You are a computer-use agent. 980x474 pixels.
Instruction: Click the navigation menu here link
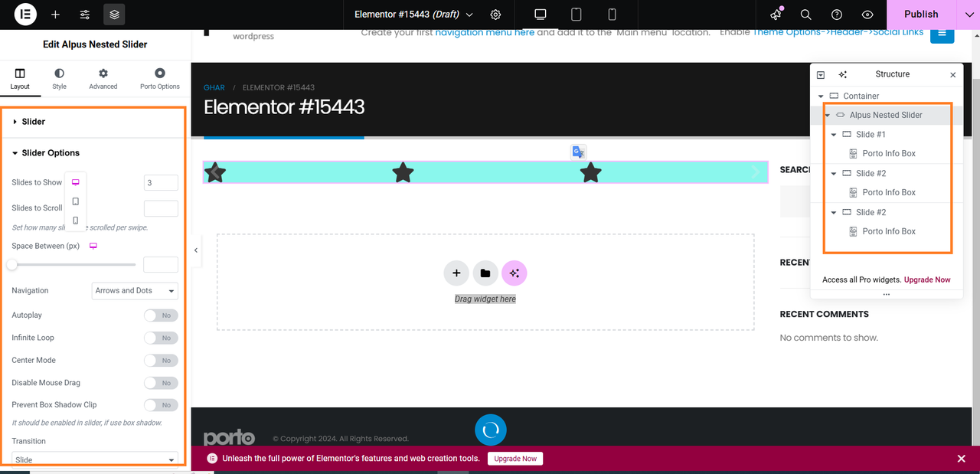click(x=485, y=33)
